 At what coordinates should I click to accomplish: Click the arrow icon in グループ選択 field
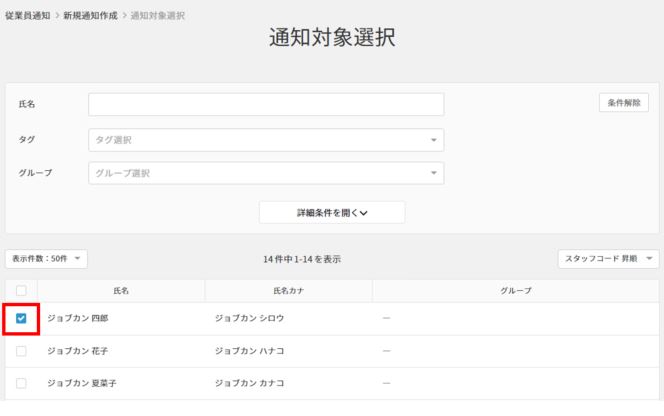(x=434, y=174)
